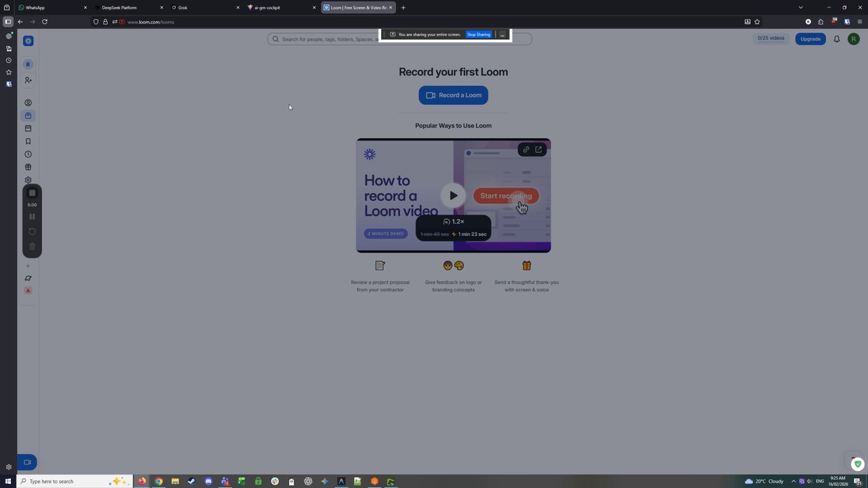Open the bookmark icon in the Loom sidebar
Image resolution: width=868 pixels, height=488 pixels.
(28, 142)
